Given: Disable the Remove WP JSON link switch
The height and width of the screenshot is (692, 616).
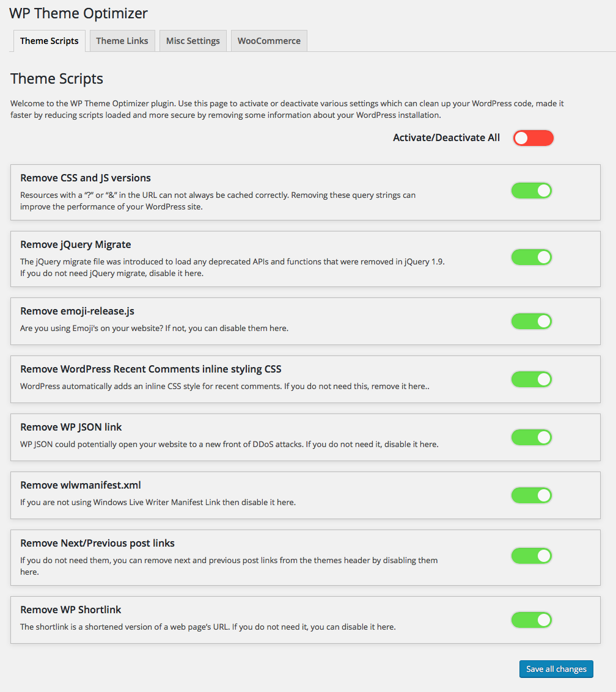Looking at the screenshot, I should pos(531,437).
